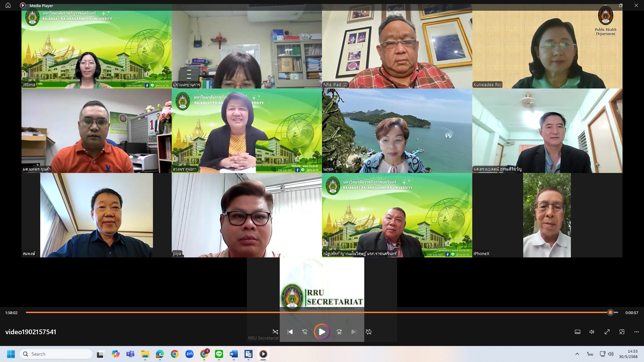Click the seek bar thumb
This screenshot has width=644, height=362.
pyautogui.click(x=610, y=312)
